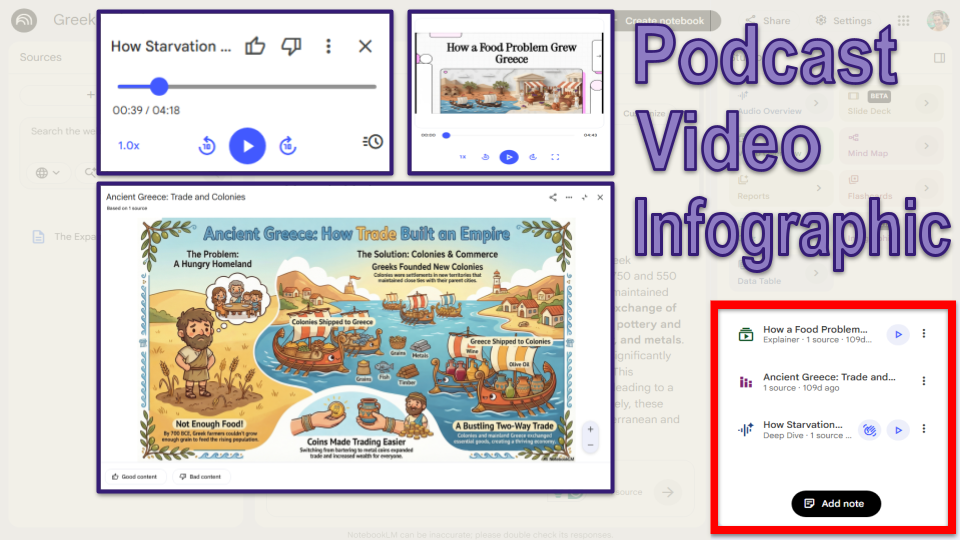Open more options in the audio player

tap(328, 46)
